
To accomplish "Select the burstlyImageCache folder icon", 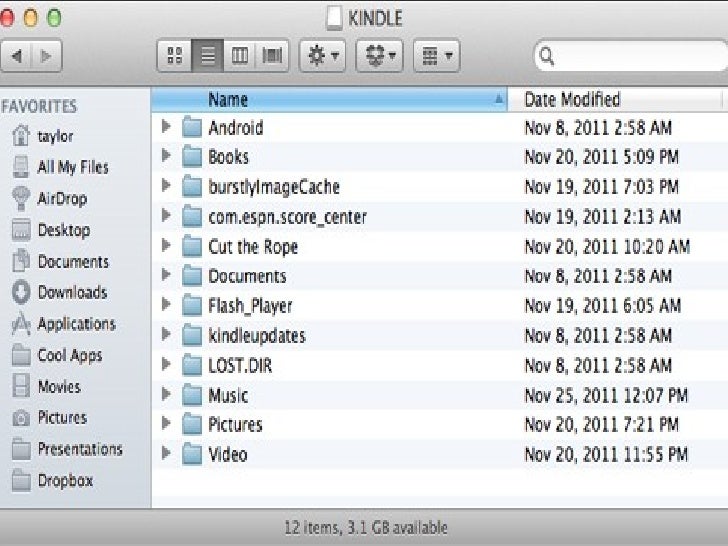I will tap(192, 187).
